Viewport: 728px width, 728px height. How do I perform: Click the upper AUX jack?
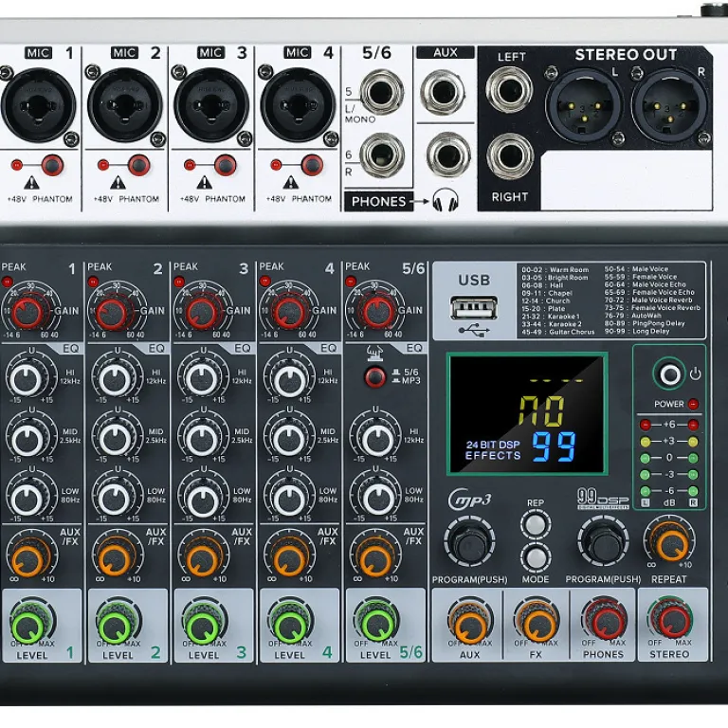(444, 92)
